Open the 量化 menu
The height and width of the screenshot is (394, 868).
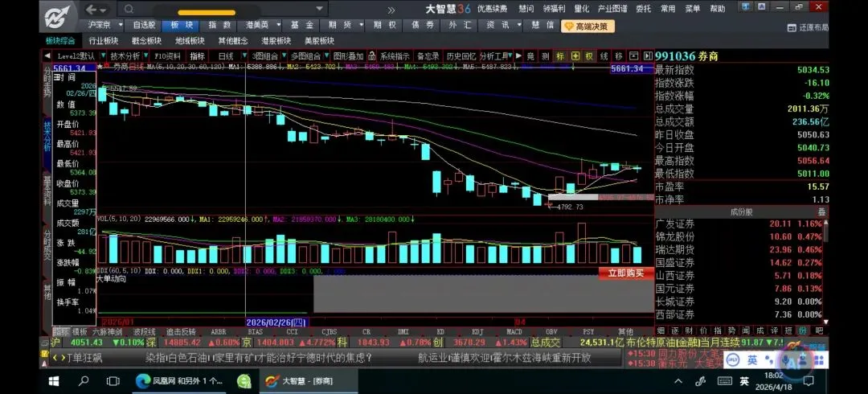coord(582,9)
